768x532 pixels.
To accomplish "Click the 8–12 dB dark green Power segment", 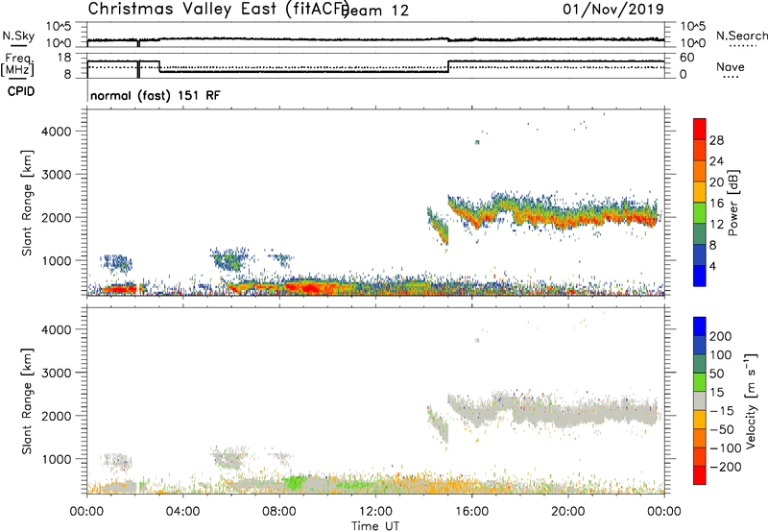I will [x=700, y=234].
